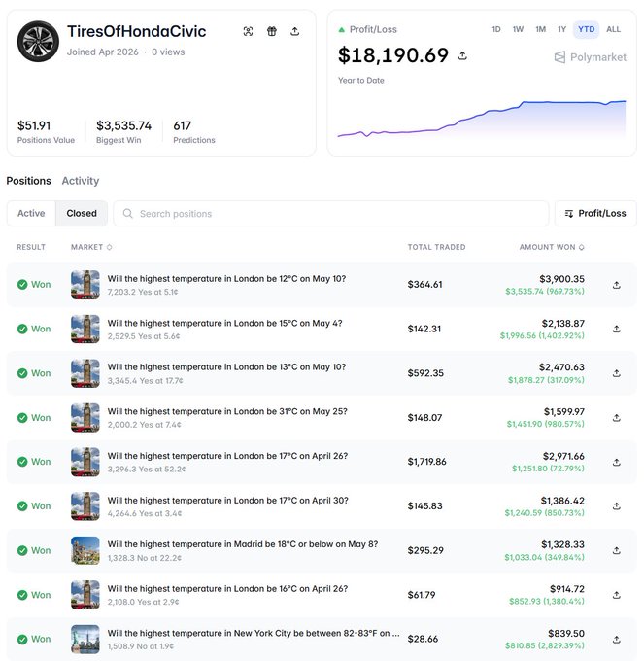
Task: Share the London 12°C May 10 position
Action: pyautogui.click(x=617, y=285)
